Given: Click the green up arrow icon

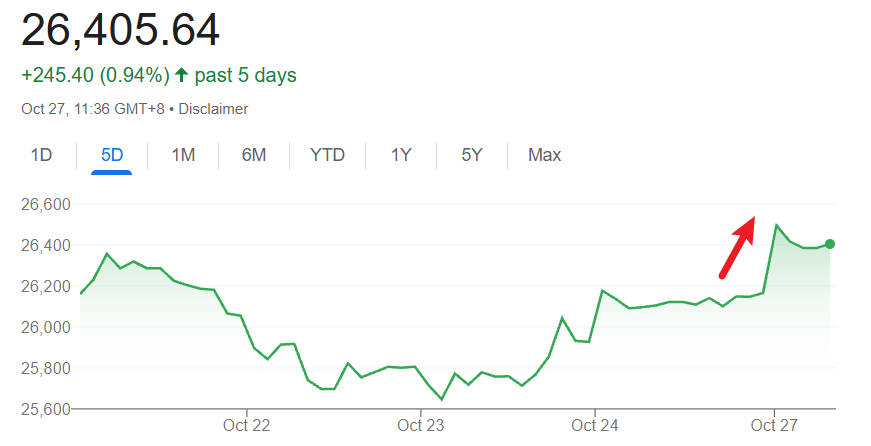Looking at the screenshot, I should pyautogui.click(x=181, y=75).
